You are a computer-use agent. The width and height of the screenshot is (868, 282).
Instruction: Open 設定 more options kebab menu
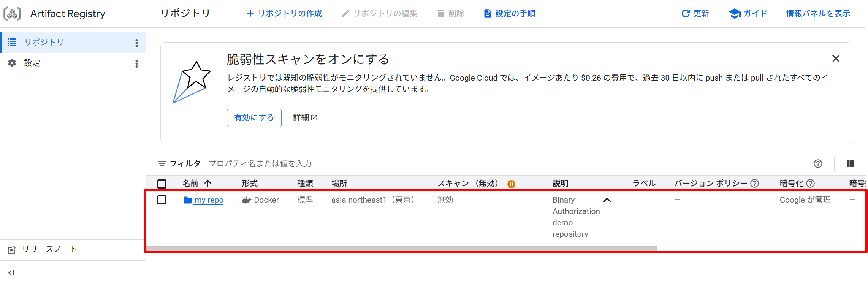point(136,63)
